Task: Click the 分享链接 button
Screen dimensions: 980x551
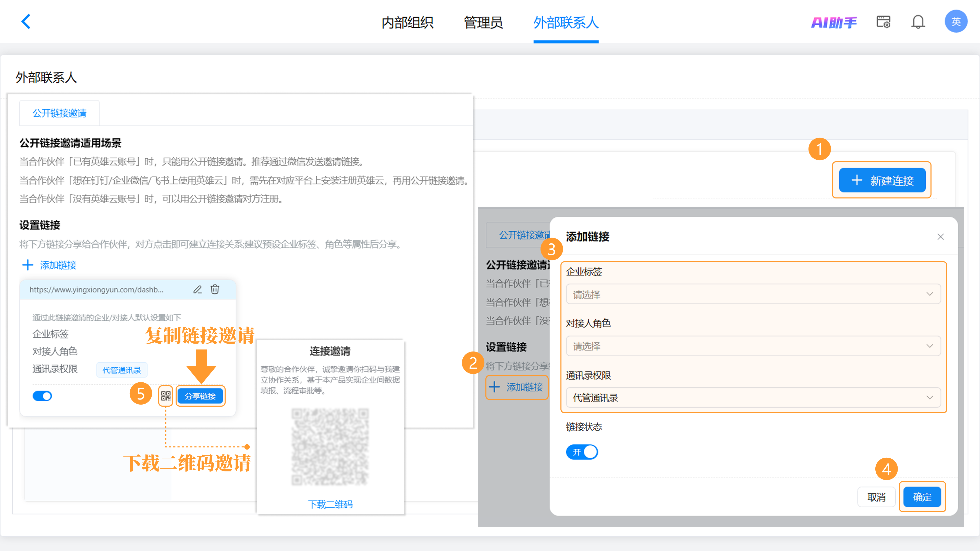Action: (200, 396)
